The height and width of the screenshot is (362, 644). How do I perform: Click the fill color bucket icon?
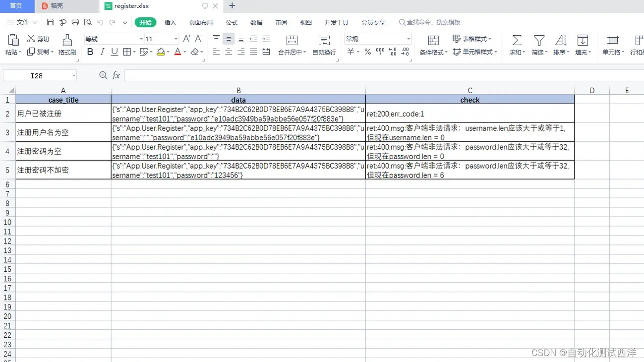(x=161, y=52)
